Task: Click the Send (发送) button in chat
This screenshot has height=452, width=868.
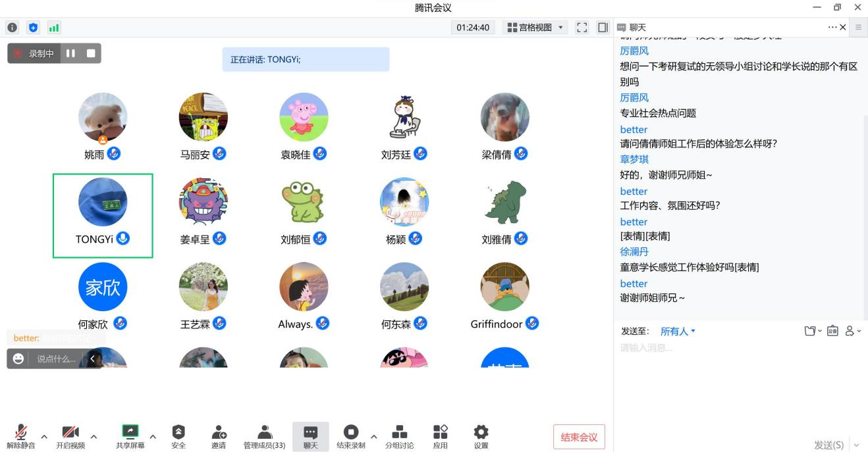Action: 828,445
